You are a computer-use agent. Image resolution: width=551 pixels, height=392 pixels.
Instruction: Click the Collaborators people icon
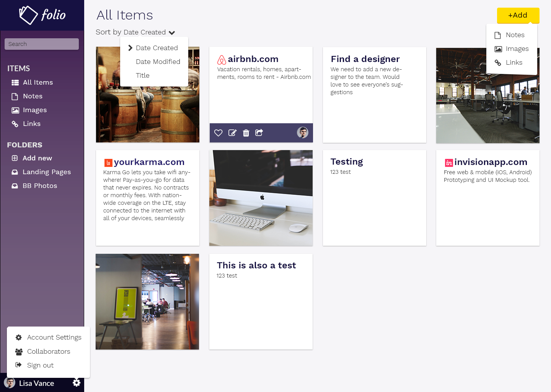[x=19, y=351]
